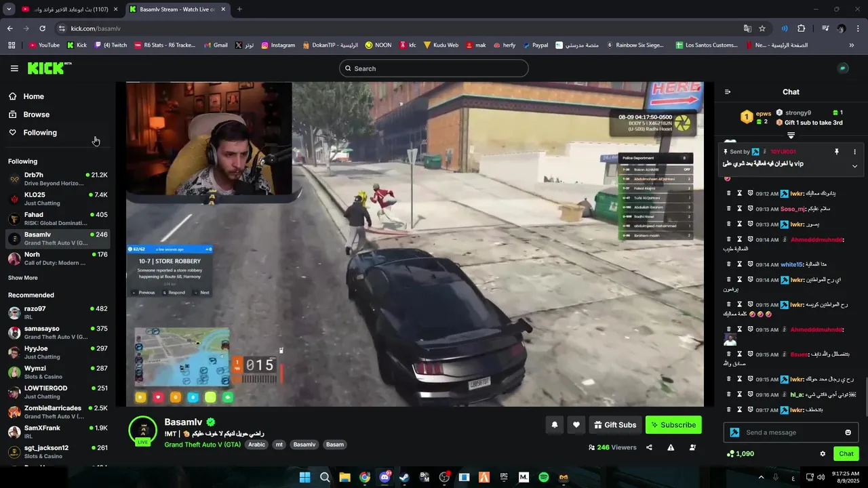
Task: Click the share stream icon
Action: pos(649,447)
